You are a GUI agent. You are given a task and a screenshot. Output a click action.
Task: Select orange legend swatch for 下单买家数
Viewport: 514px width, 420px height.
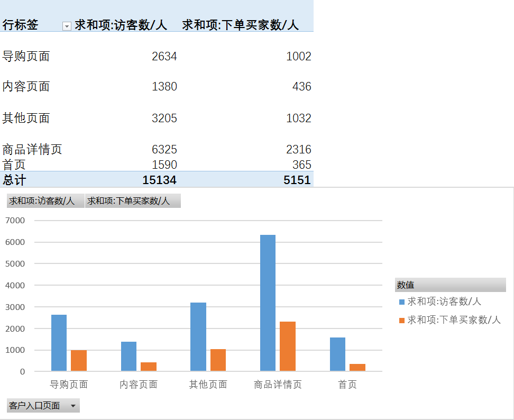[402, 320]
